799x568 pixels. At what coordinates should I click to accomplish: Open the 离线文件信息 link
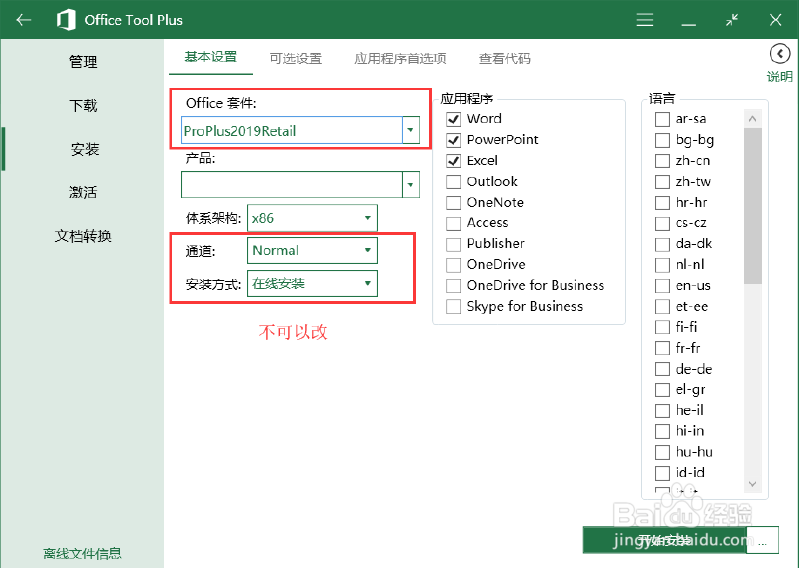click(82, 553)
